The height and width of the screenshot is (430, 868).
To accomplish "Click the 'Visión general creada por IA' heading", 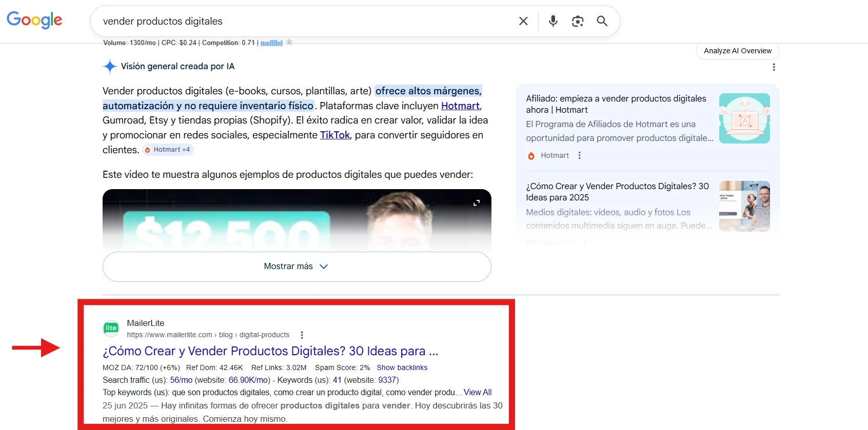I will (x=177, y=66).
